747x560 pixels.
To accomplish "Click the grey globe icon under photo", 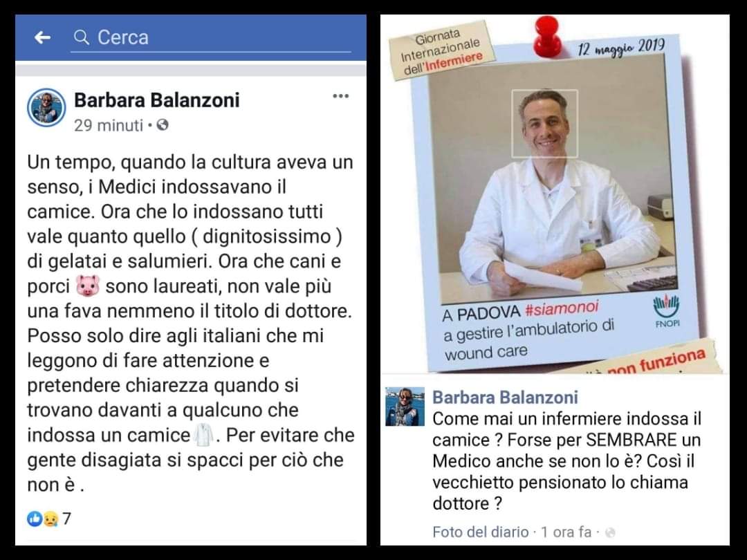I will tap(610, 533).
